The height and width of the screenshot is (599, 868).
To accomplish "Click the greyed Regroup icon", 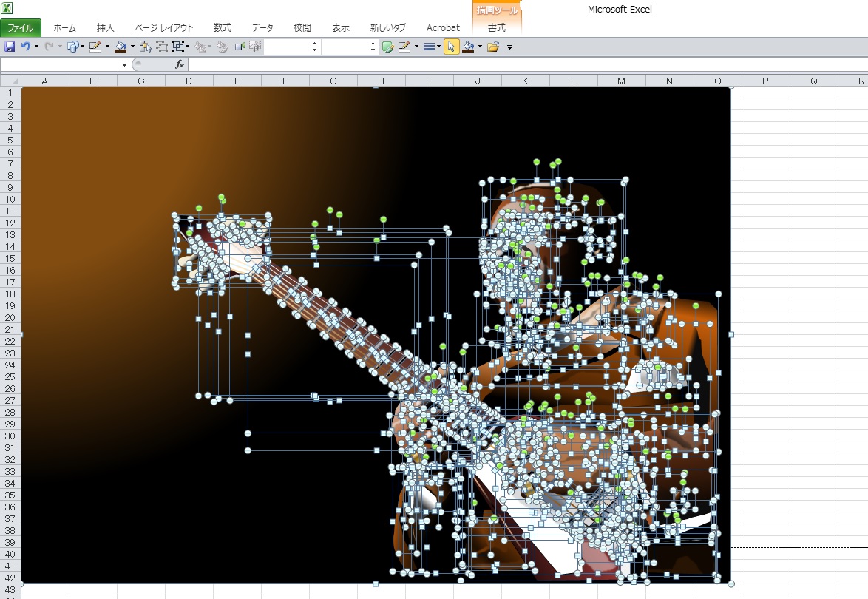I will pyautogui.click(x=200, y=47).
